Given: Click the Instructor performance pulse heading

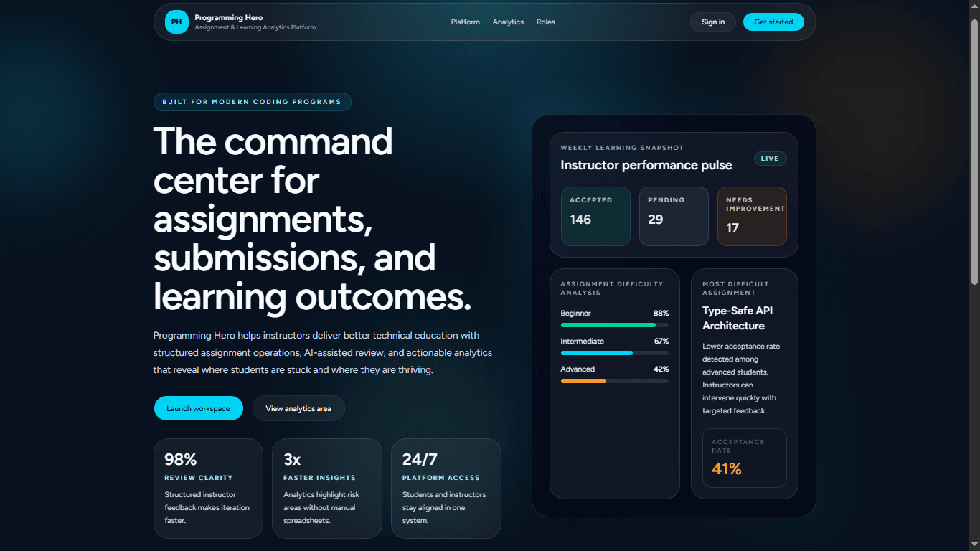Looking at the screenshot, I should (646, 165).
